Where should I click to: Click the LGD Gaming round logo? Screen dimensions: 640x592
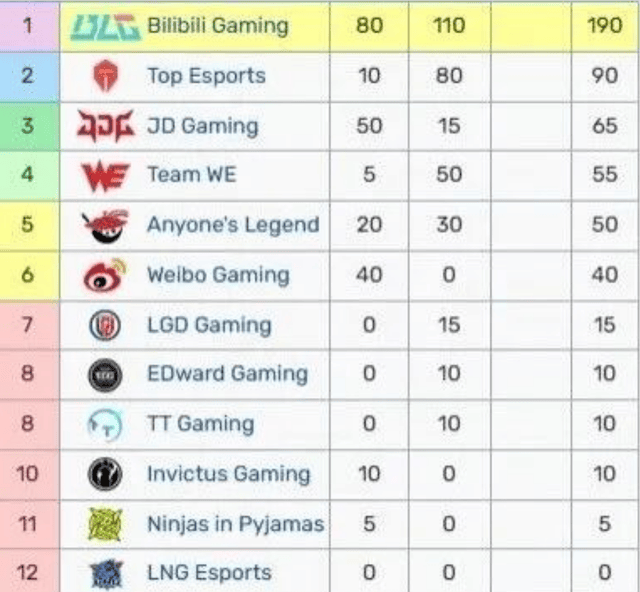click(105, 325)
